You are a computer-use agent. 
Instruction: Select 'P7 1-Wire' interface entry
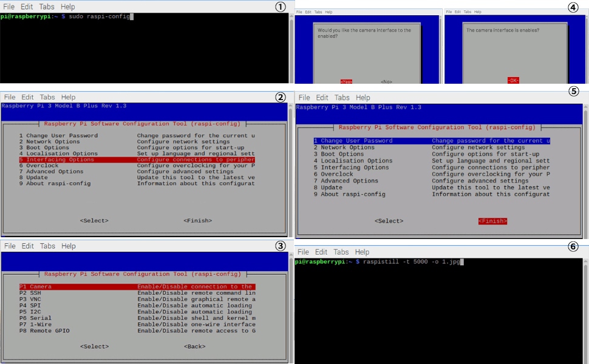tap(137, 325)
